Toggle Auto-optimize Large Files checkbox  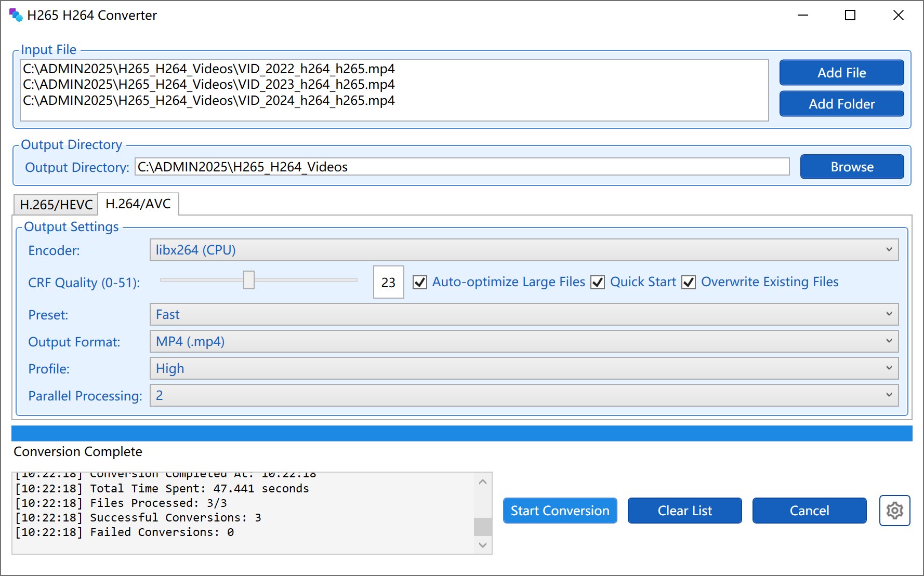(x=420, y=282)
